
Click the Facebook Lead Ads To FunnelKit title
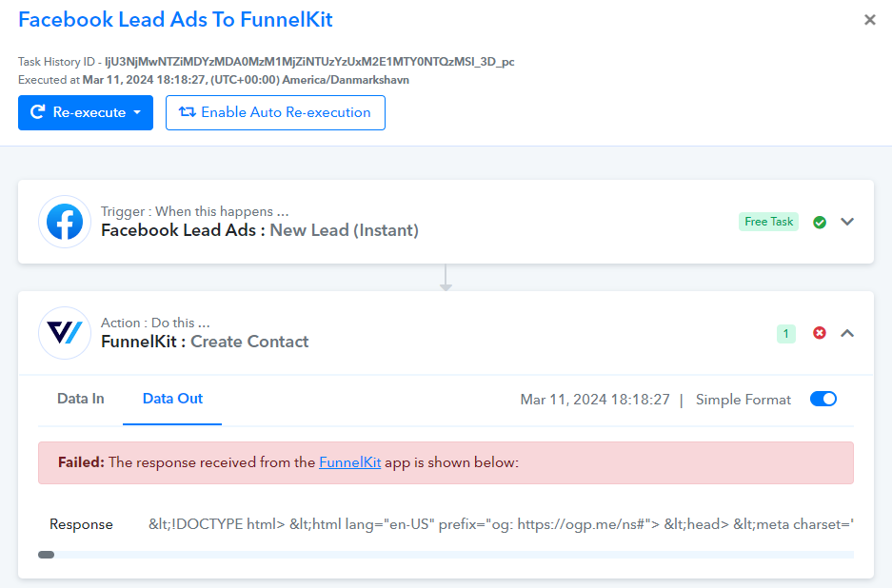175,19
